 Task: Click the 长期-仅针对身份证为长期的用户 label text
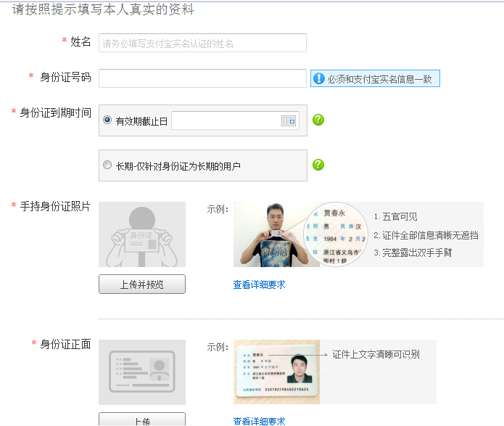click(x=178, y=166)
